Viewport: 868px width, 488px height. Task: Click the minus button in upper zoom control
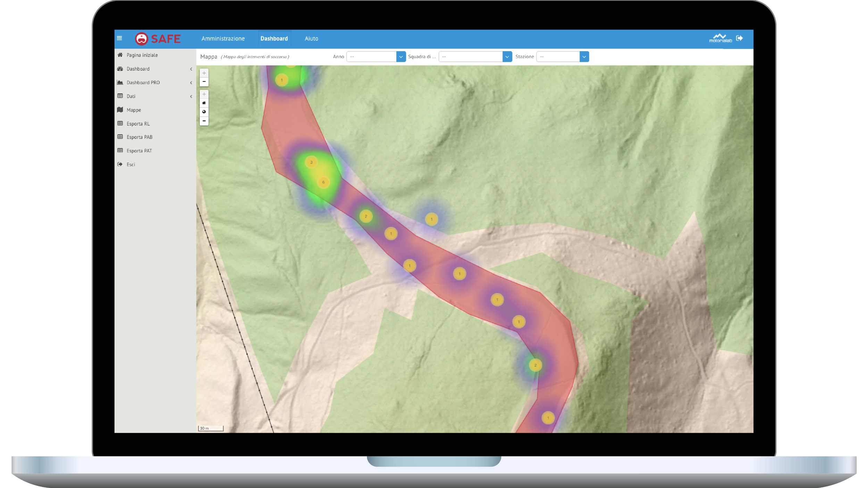click(204, 82)
